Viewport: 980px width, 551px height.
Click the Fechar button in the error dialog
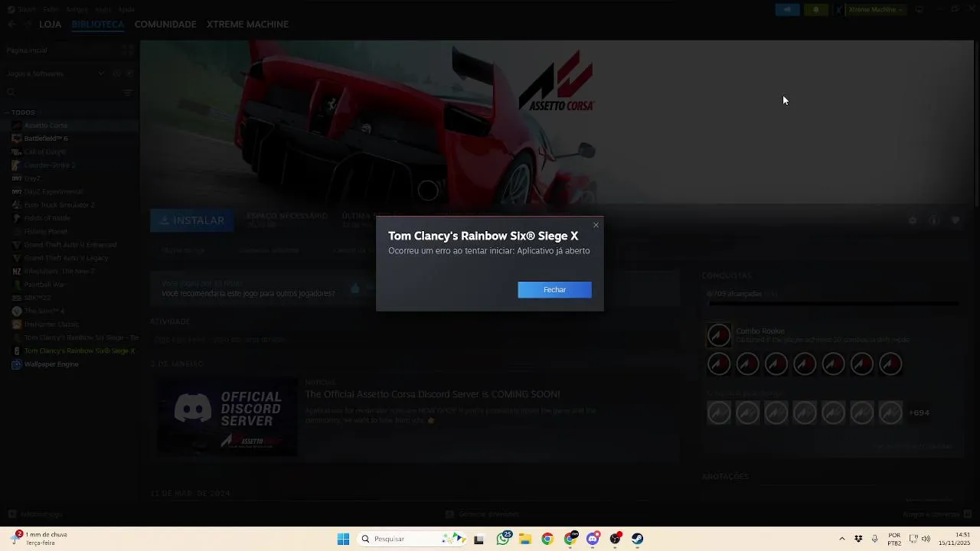coord(554,289)
